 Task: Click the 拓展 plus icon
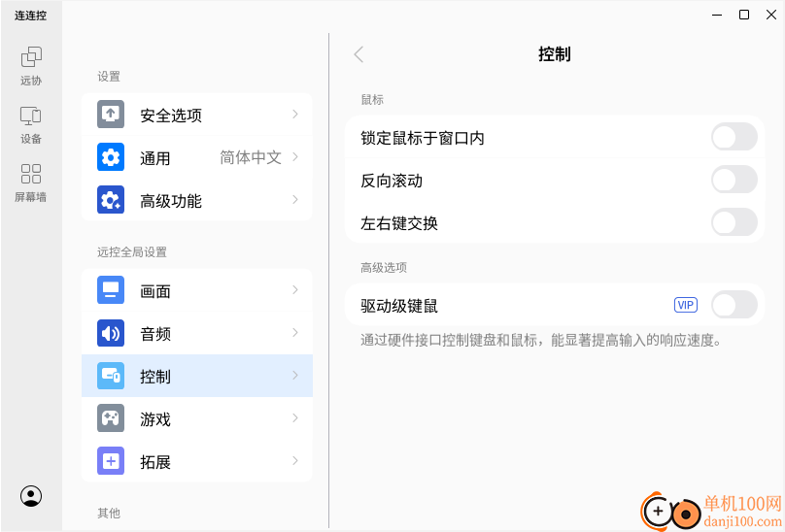111,461
